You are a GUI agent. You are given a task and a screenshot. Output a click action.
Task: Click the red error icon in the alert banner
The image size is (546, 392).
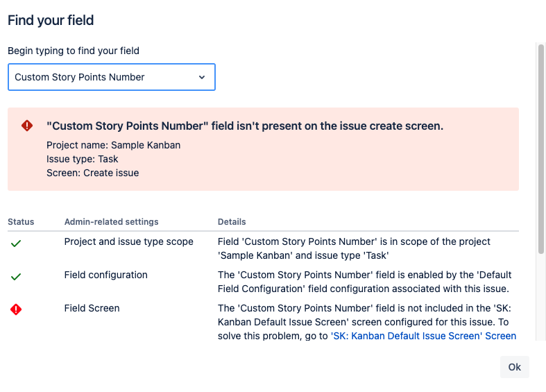27,126
